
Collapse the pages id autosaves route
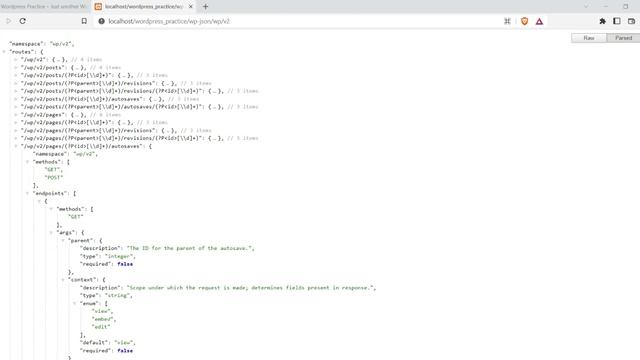[x=16, y=146]
